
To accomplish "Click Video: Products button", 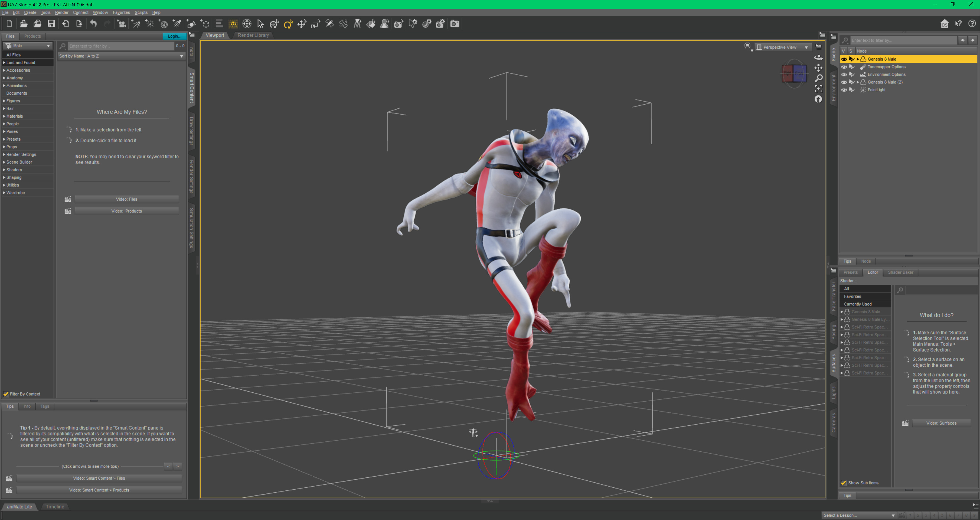I will [127, 211].
